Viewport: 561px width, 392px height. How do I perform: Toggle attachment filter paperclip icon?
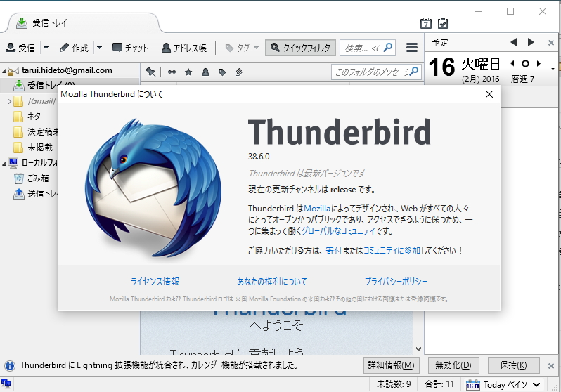[238, 72]
